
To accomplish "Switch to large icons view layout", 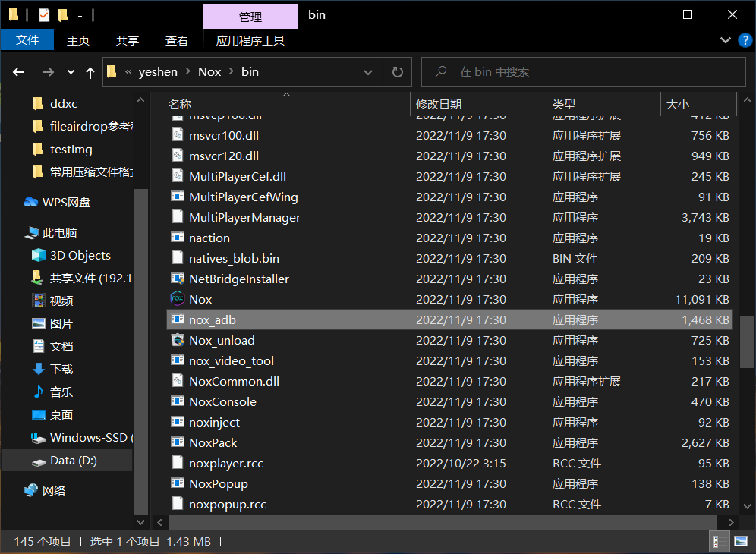I will 741,541.
